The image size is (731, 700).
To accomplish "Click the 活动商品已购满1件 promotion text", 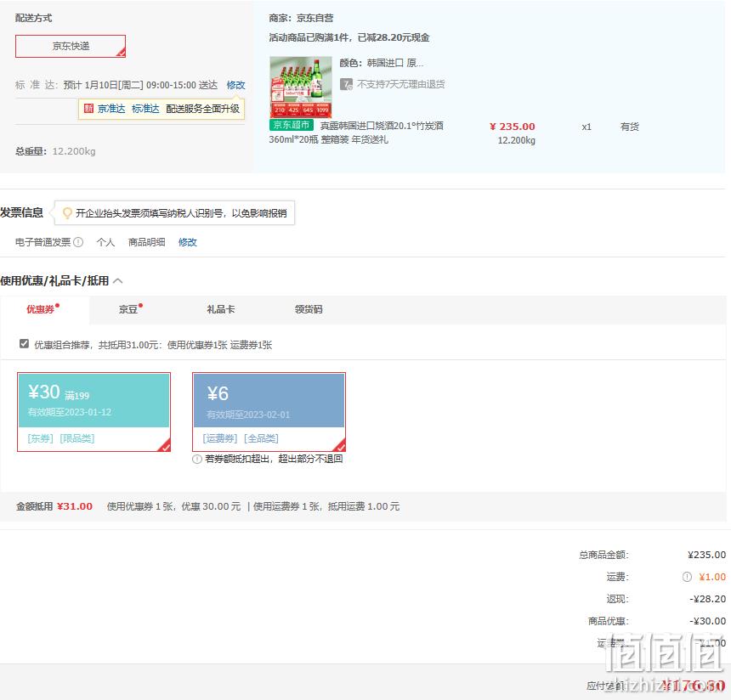I will pos(348,37).
